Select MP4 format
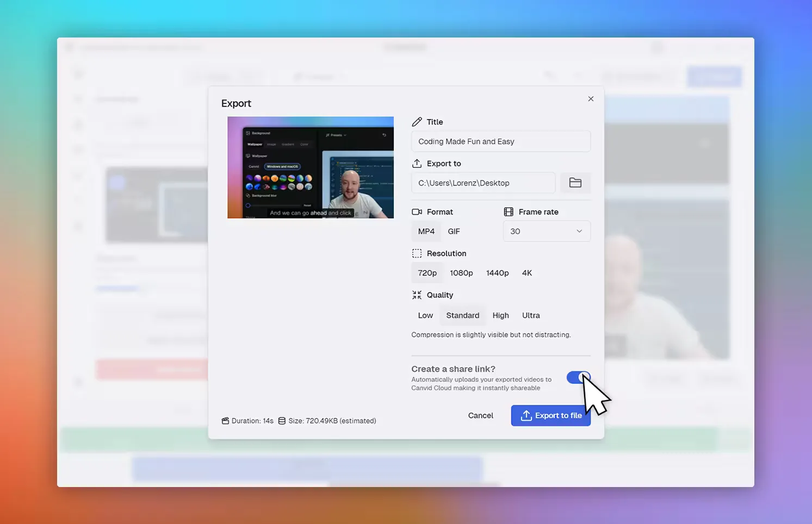 tap(426, 231)
